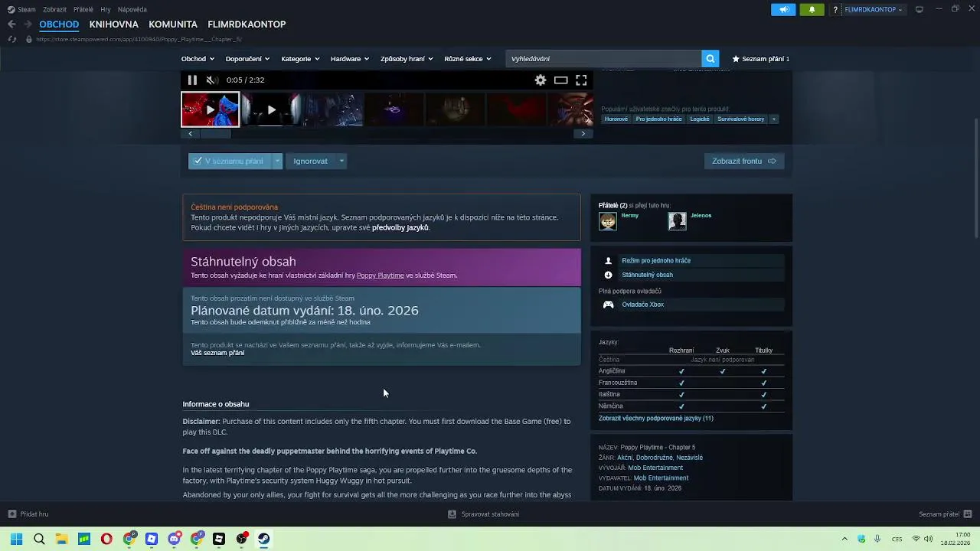
Task: Click developer Mob Entertainment link
Action: 655,468
